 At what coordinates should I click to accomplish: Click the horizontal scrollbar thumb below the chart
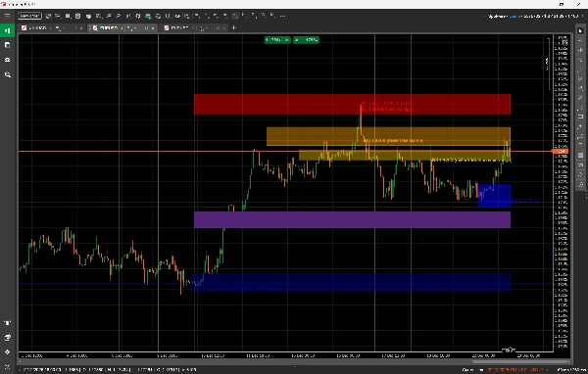(520, 362)
